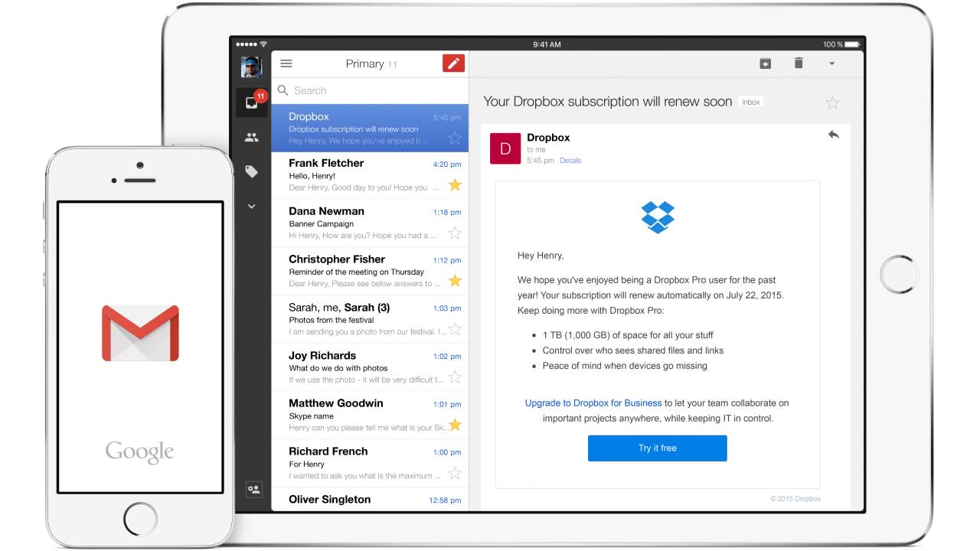
Task: Unstar the Matthew Goodwin email
Action: coord(455,424)
